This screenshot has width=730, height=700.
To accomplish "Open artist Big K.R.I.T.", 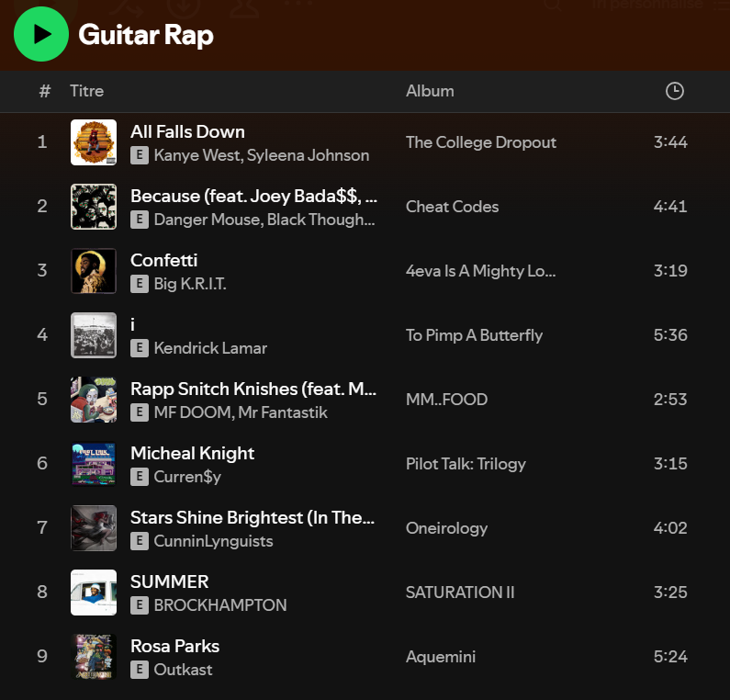I will click(x=190, y=284).
